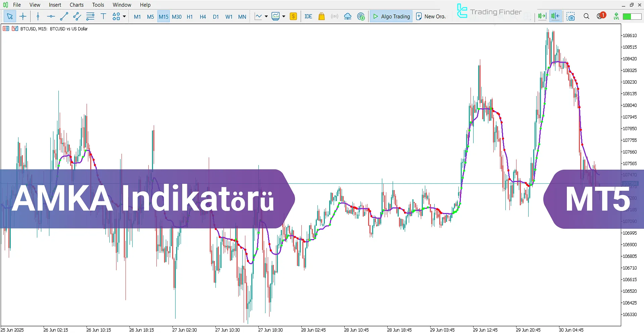
Task: Open the Charts menu
Action: coord(77,5)
